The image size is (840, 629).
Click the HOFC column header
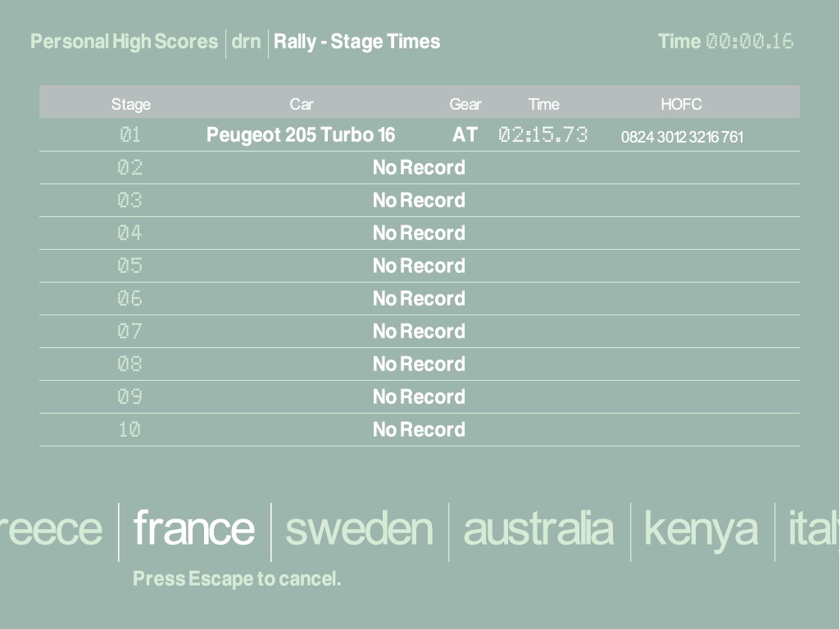pyautogui.click(x=681, y=104)
